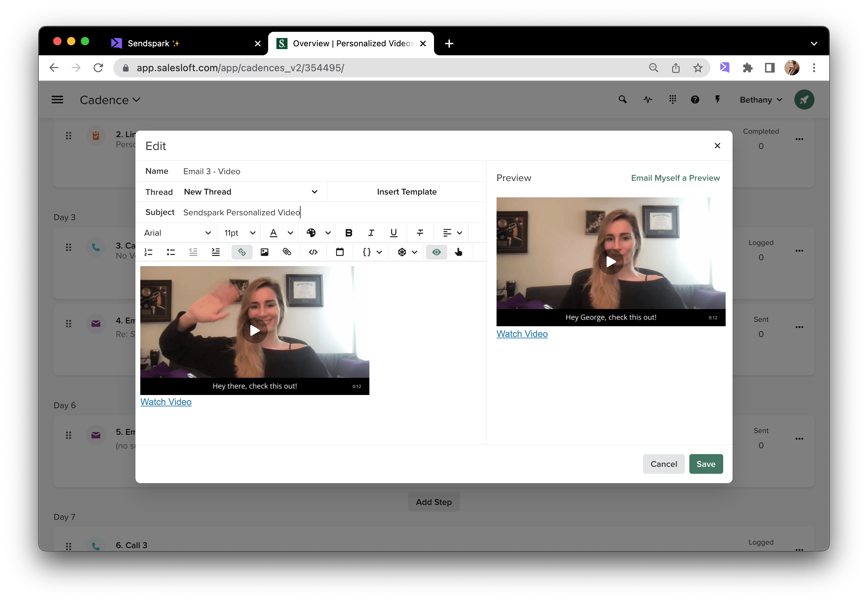The height and width of the screenshot is (602, 868).
Task: Open the apps grid icon
Action: click(672, 99)
